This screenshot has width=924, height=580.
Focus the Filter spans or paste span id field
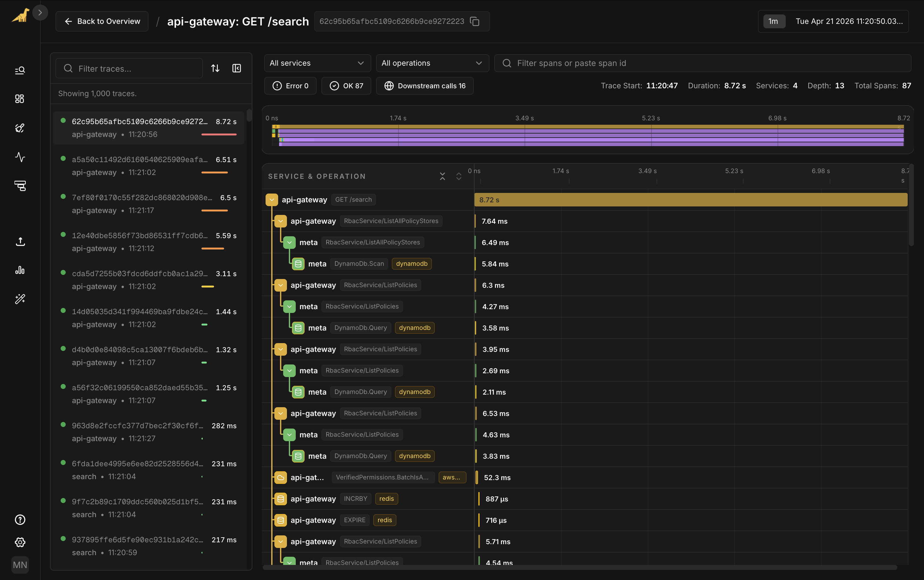pyautogui.click(x=703, y=63)
